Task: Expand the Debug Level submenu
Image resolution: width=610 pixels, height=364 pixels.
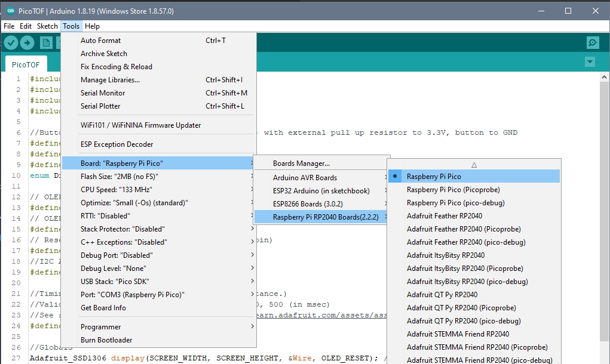Action: click(159, 269)
